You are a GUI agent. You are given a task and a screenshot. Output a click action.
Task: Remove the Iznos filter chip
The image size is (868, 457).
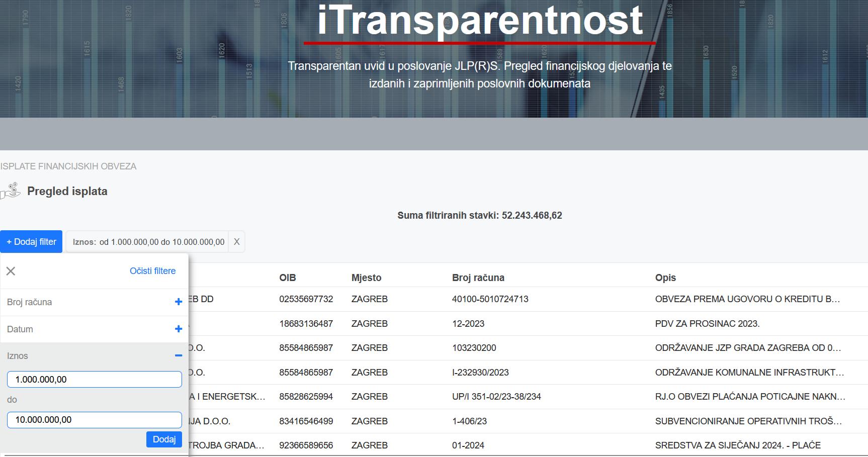coord(236,242)
